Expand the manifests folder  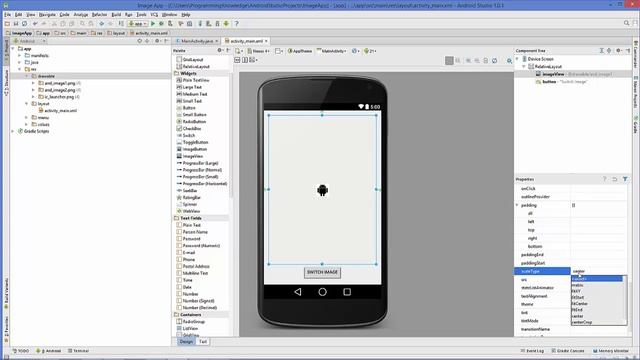pyautogui.click(x=20, y=56)
